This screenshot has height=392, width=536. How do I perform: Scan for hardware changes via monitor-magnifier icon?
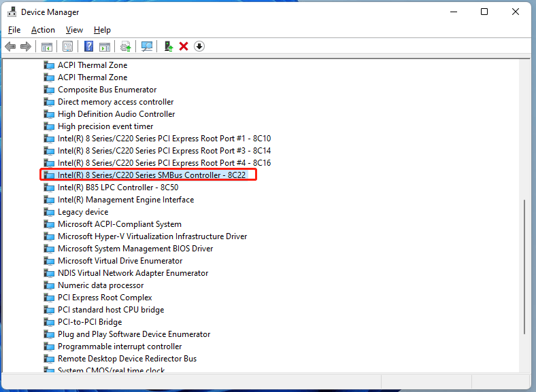tap(147, 46)
